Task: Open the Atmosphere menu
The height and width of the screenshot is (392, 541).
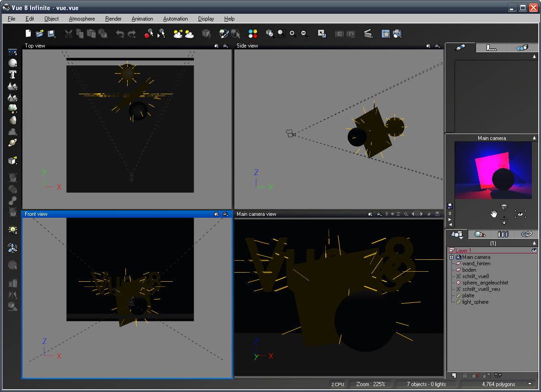Action: [82, 19]
